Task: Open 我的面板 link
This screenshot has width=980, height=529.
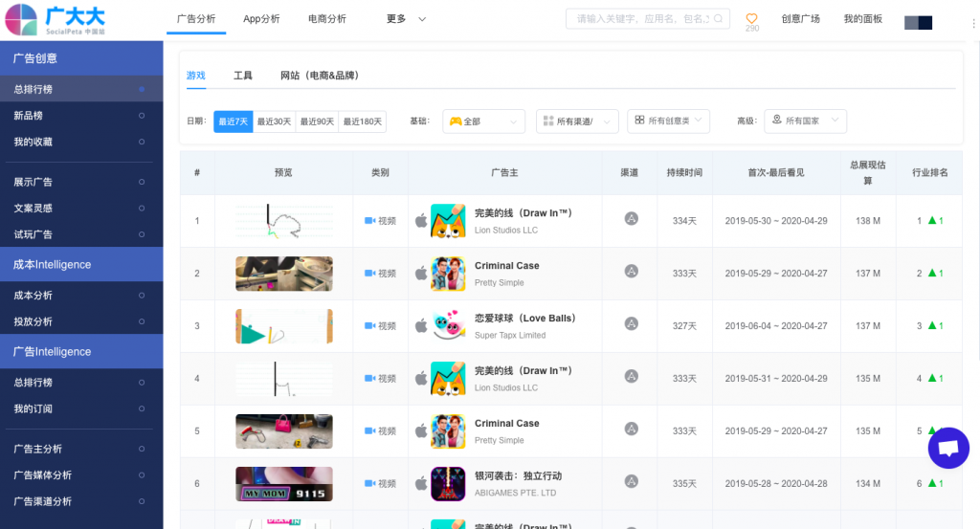Action: click(x=863, y=19)
